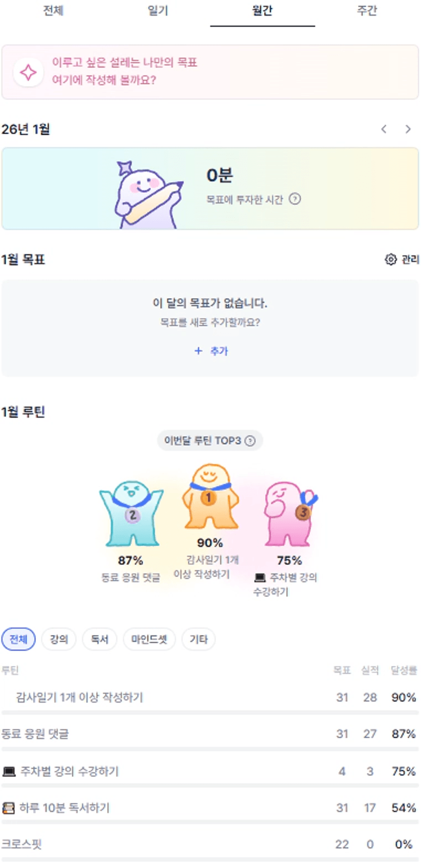Switch to the 일기 tab
Viewport: 421px width, 868px height.
(158, 11)
